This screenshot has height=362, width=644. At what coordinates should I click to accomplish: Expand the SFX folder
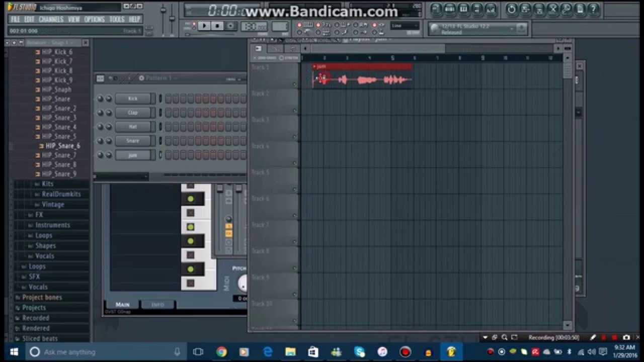tap(34, 277)
